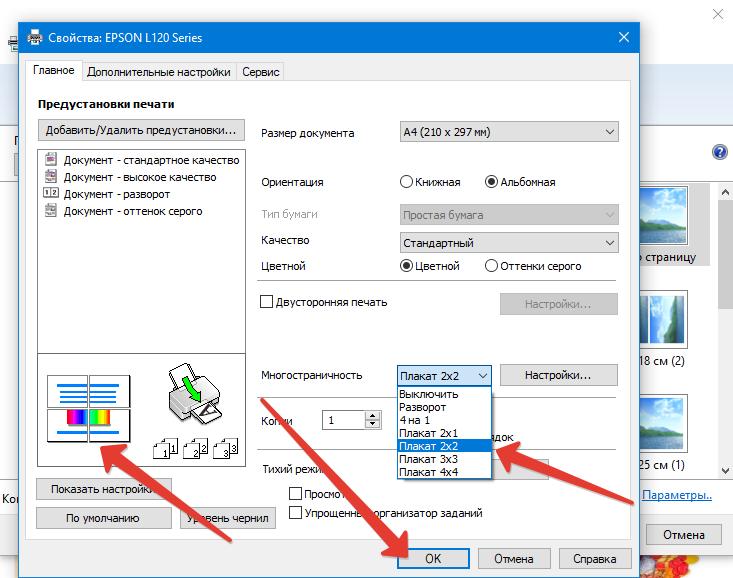
Task: Choose Разворот in multipage list
Action: [445, 407]
